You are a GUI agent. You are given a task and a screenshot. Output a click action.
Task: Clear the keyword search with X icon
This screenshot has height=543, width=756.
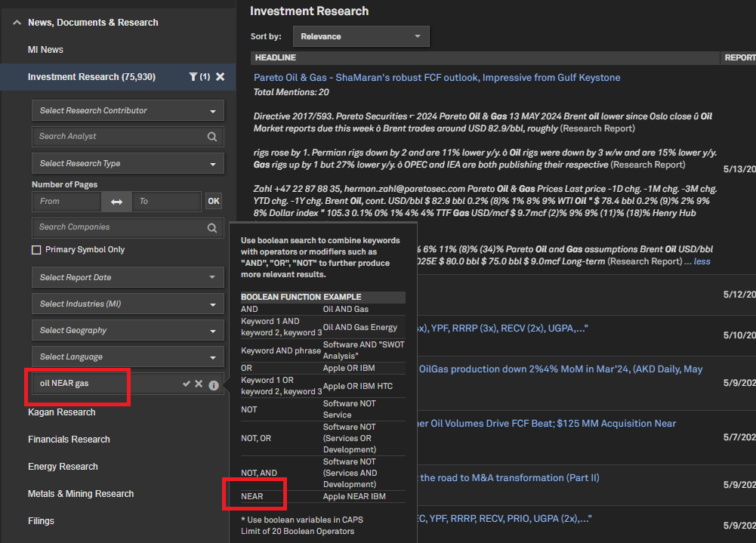point(199,384)
